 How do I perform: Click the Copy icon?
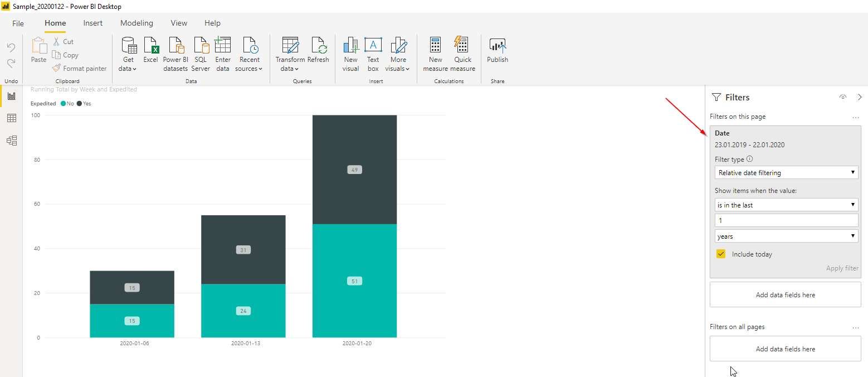point(56,55)
